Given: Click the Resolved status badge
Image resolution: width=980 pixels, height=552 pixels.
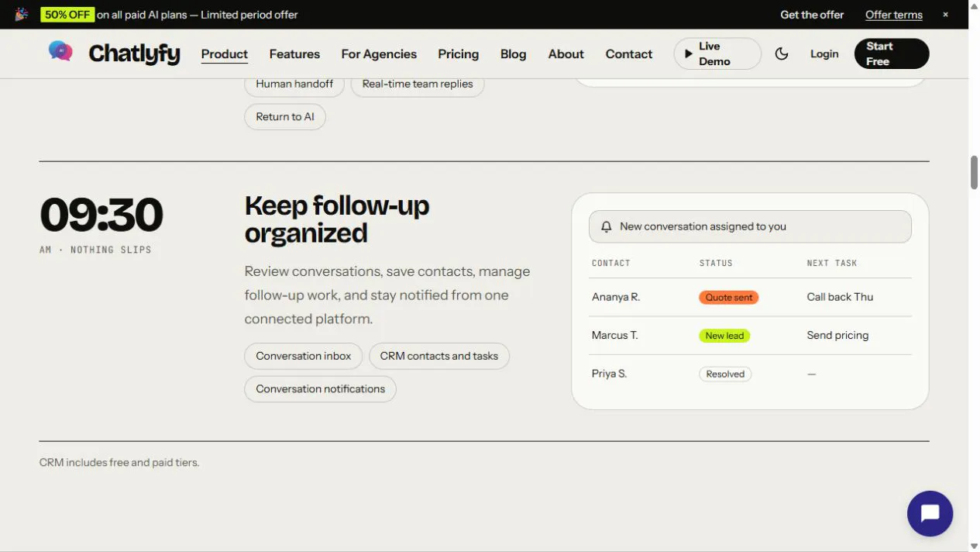Looking at the screenshot, I should pyautogui.click(x=725, y=374).
